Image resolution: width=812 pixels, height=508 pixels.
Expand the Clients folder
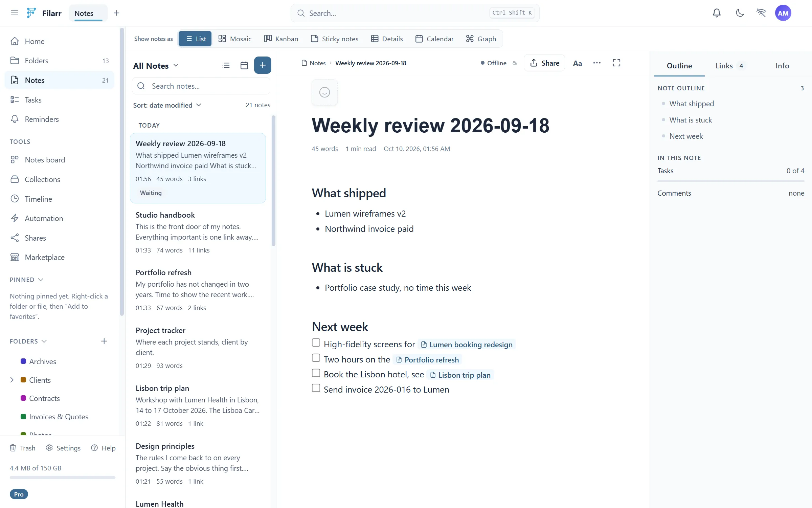pyautogui.click(x=12, y=380)
